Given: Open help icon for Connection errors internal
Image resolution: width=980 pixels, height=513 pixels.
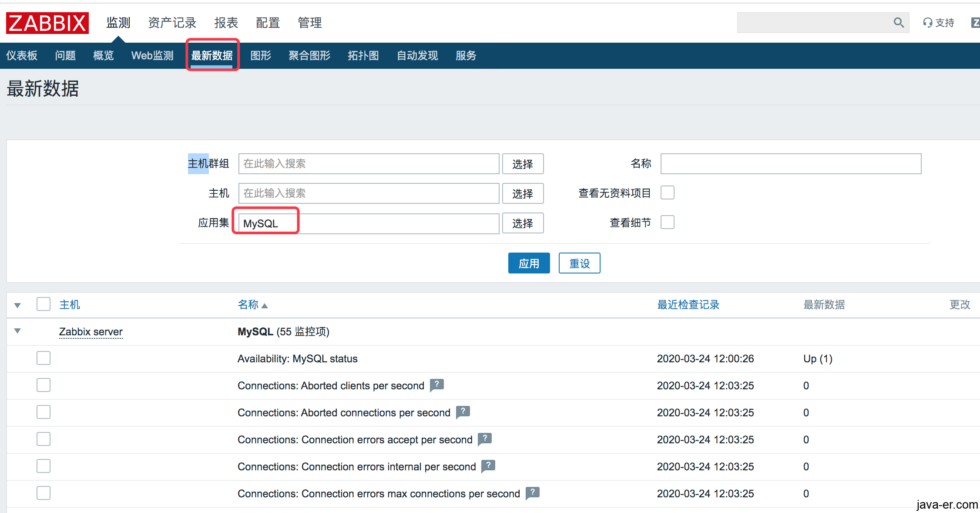Looking at the screenshot, I should click(488, 466).
